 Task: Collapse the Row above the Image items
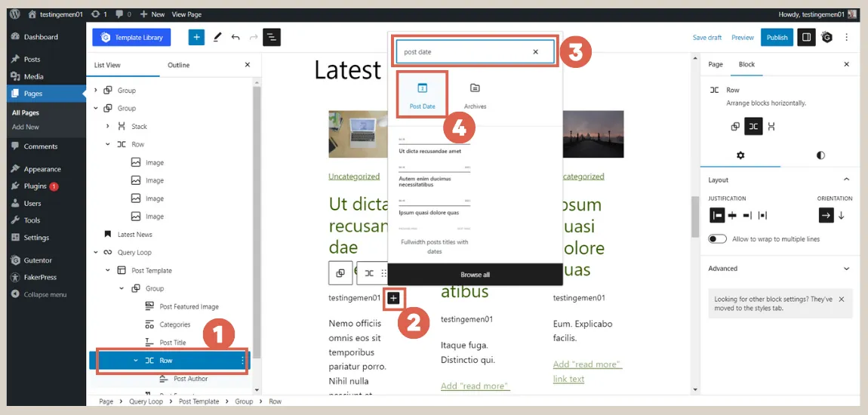tap(107, 144)
